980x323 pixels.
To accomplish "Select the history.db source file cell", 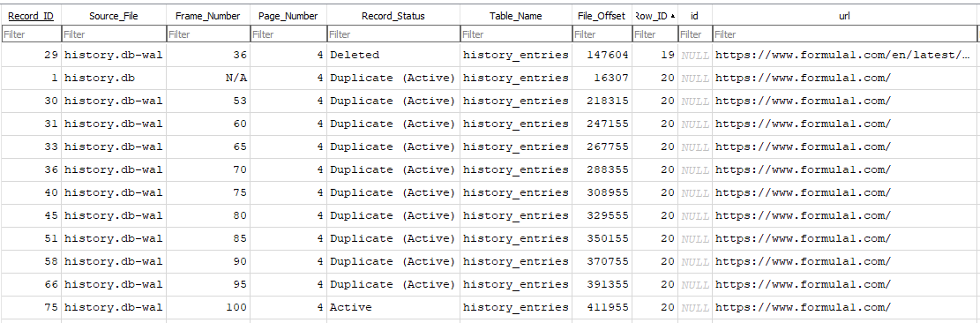I will pos(114,78).
